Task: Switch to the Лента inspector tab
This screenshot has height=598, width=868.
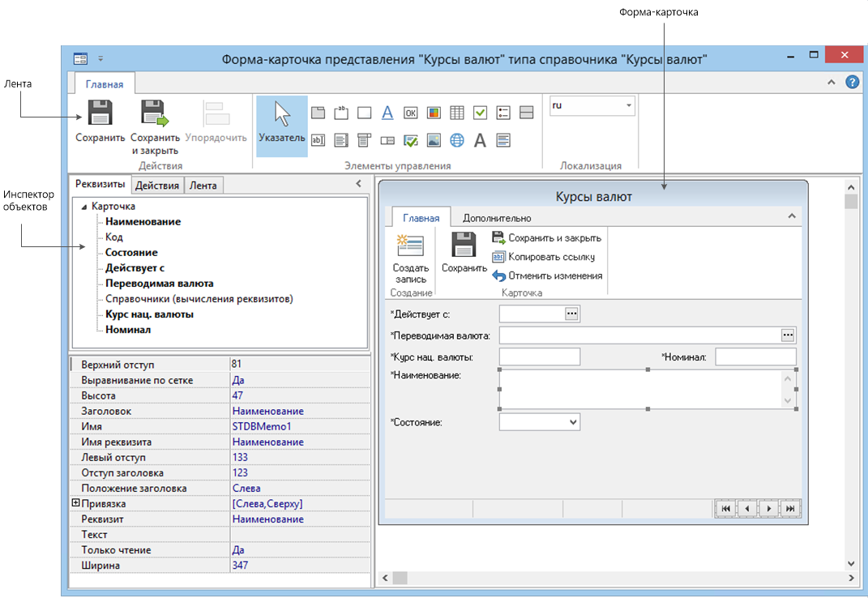Action: tap(203, 186)
